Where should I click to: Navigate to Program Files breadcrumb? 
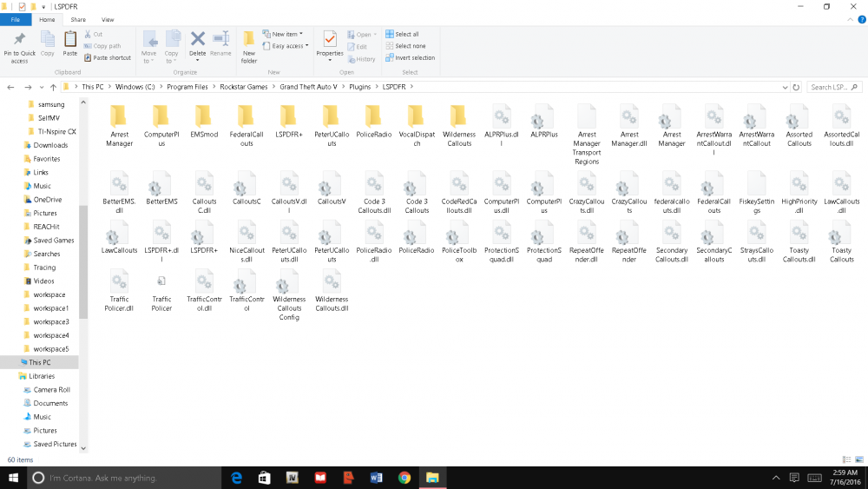coord(187,87)
